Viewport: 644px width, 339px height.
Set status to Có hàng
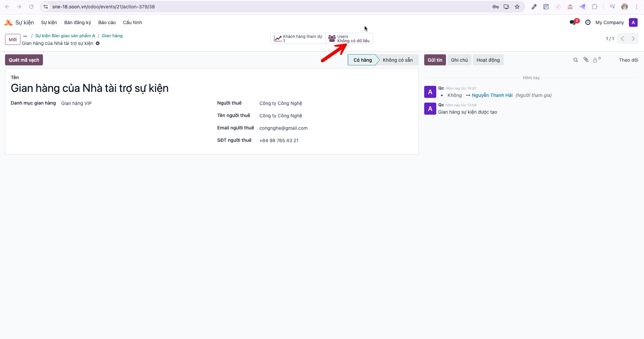coord(362,60)
